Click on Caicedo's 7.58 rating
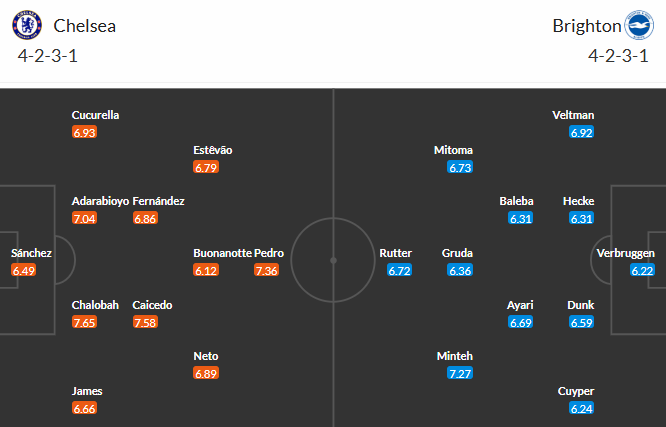 [145, 321]
